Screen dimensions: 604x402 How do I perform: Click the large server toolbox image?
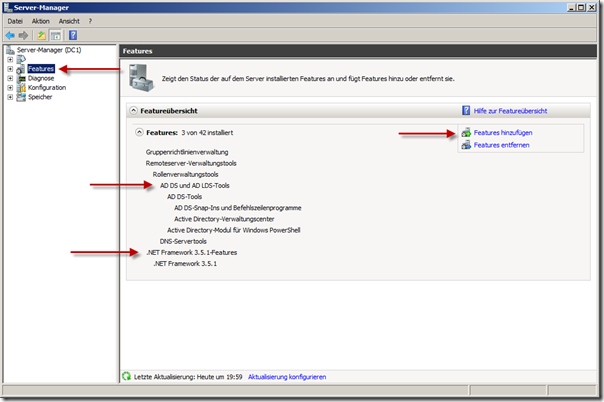[141, 78]
